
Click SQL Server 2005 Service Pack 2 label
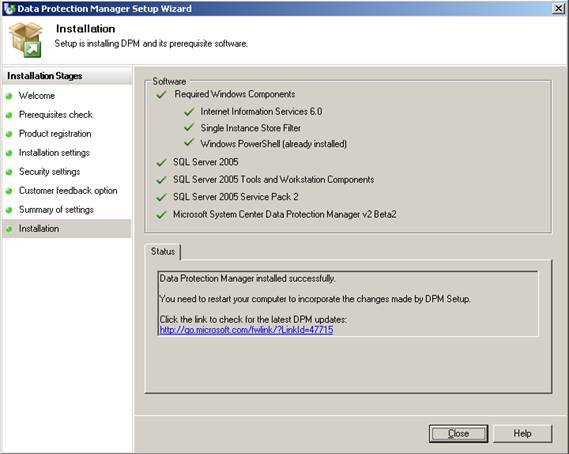[236, 197]
